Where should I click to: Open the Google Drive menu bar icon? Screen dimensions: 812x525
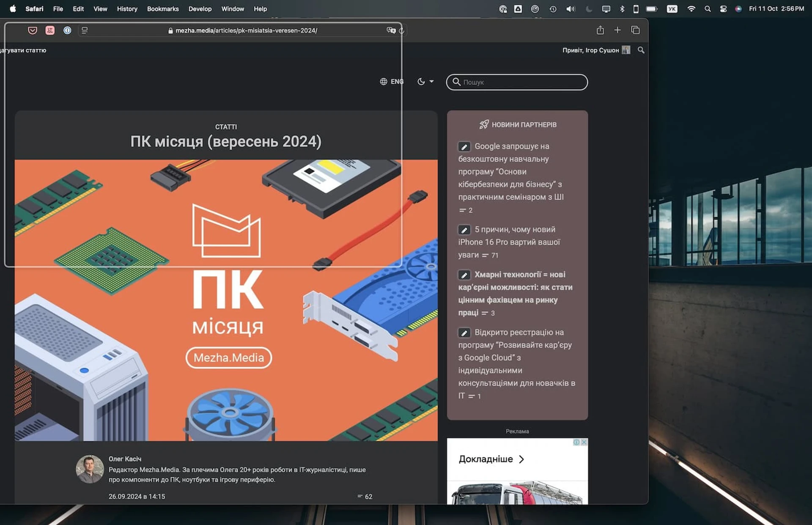(518, 8)
